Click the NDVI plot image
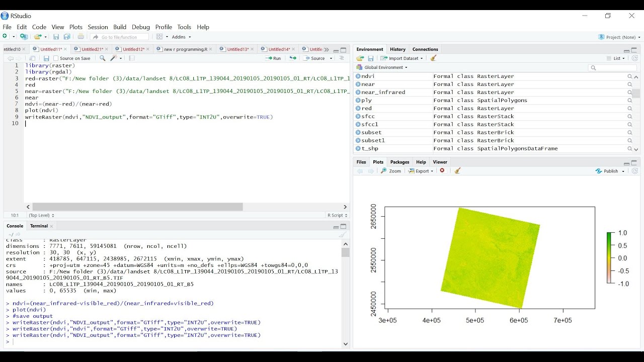The image size is (644, 362). tap(490, 257)
